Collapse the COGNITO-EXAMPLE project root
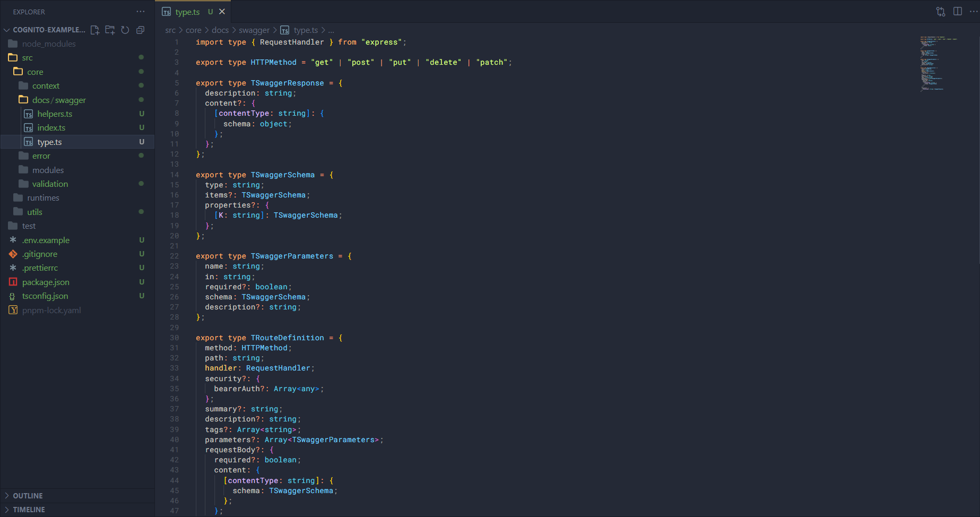 tap(7, 30)
